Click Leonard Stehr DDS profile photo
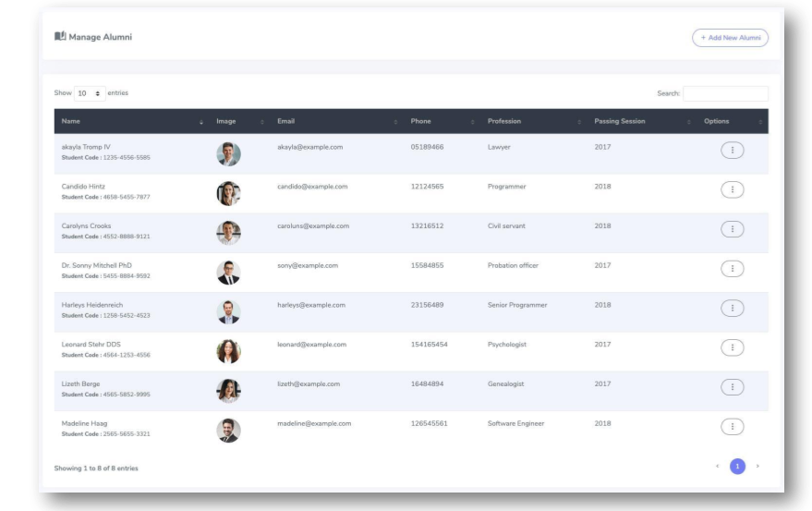 [228, 351]
